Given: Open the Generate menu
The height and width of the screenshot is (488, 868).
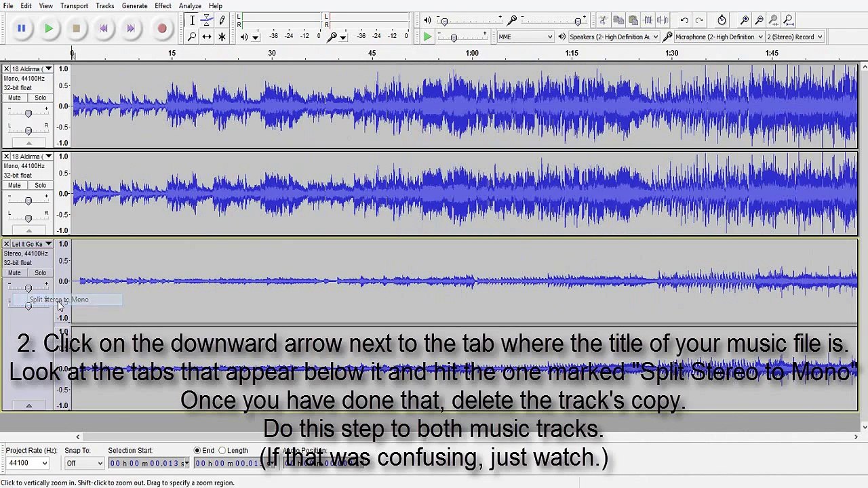Looking at the screenshot, I should [134, 5].
